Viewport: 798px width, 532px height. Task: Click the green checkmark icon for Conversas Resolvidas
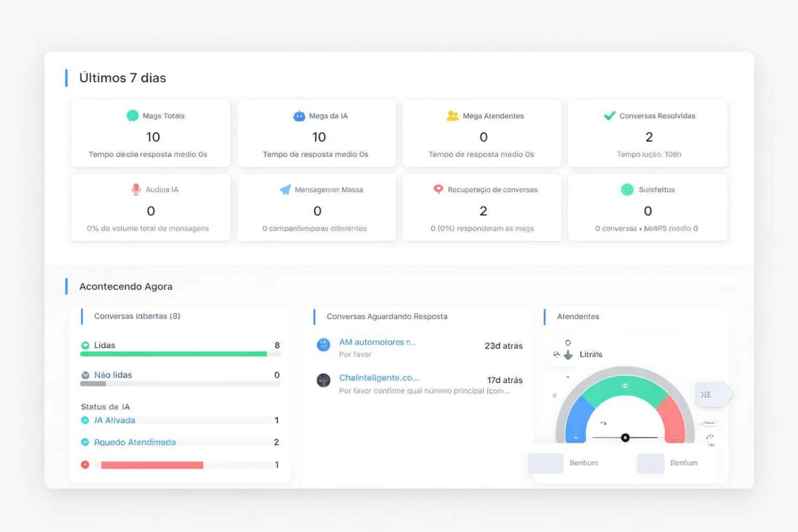pyautogui.click(x=610, y=115)
